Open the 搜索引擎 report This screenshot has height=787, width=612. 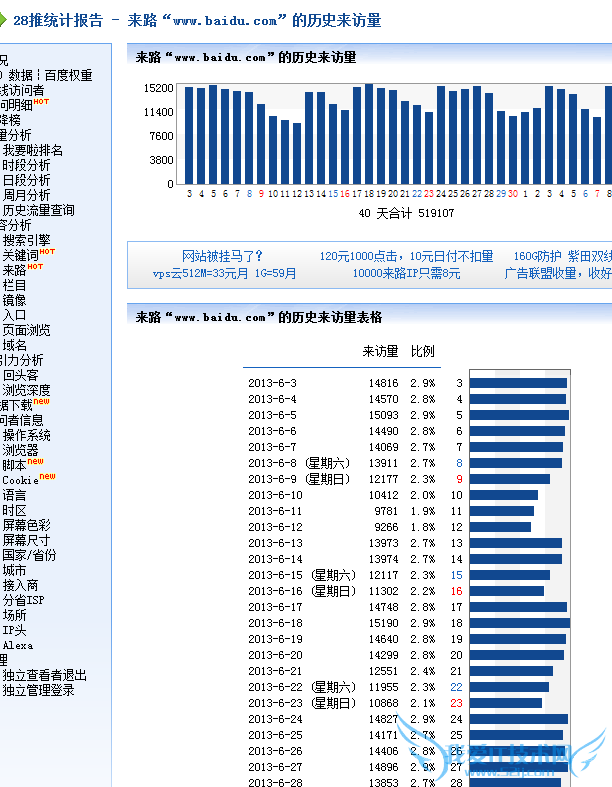pyautogui.click(x=26, y=240)
